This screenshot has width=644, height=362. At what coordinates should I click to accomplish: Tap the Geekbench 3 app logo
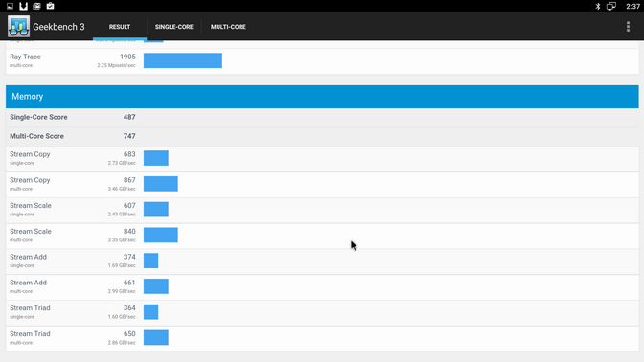[x=18, y=27]
